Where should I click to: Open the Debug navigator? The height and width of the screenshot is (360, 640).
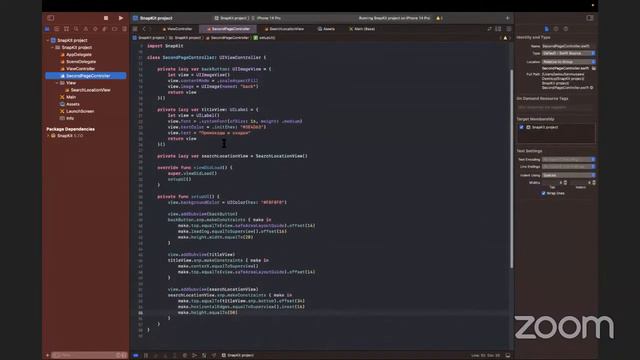pyautogui.click(x=105, y=29)
